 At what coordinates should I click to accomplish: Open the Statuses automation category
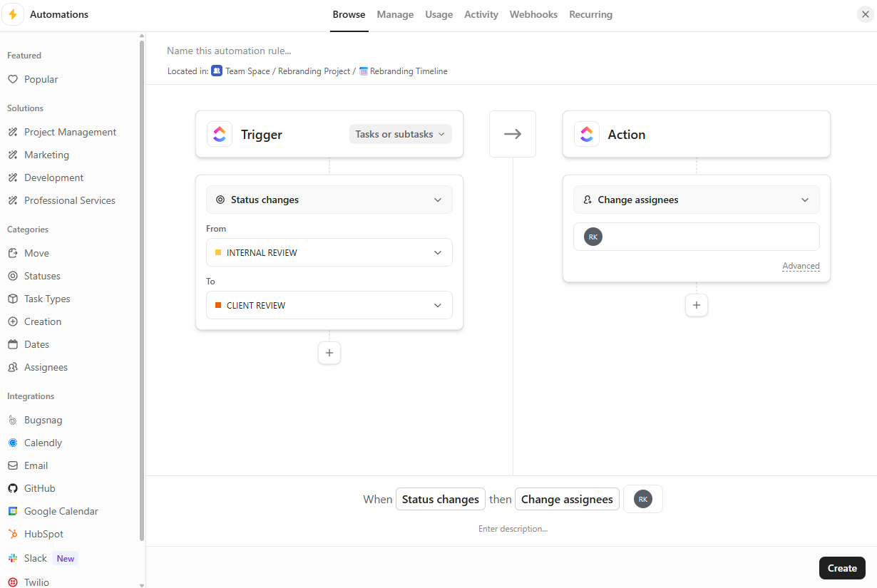(x=41, y=276)
